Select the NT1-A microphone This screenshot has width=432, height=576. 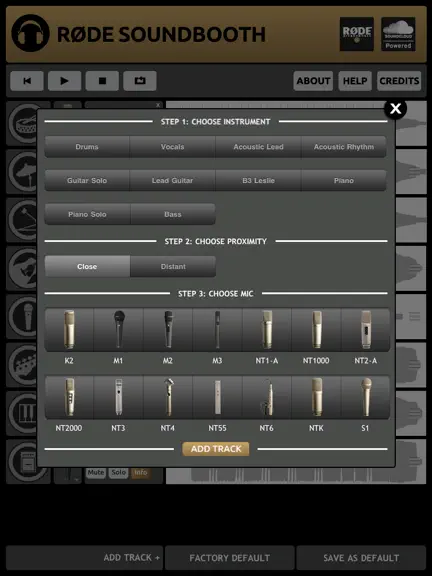coord(267,330)
